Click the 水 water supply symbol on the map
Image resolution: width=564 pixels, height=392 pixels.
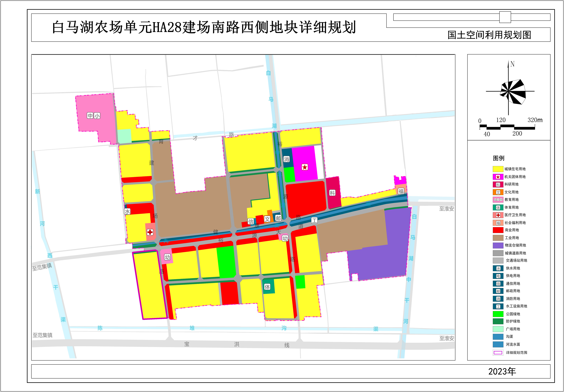click(127, 211)
